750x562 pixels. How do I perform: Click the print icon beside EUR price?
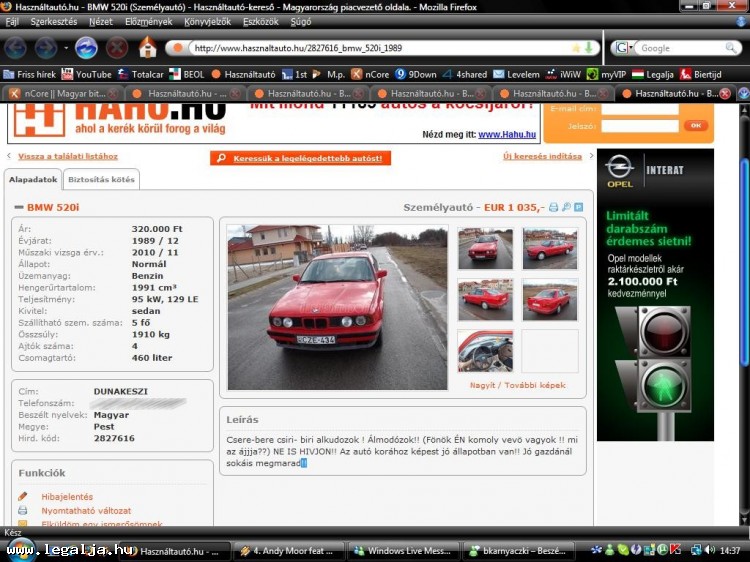[x=553, y=207]
